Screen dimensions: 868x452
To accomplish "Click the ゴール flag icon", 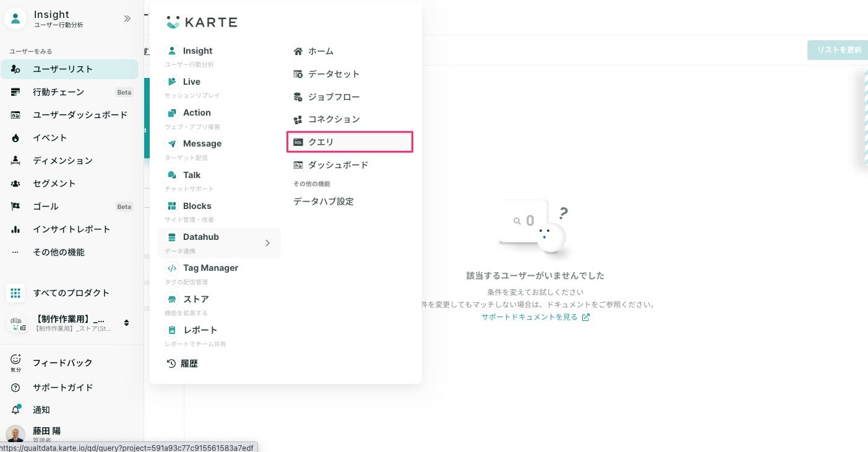I will coord(16,207).
